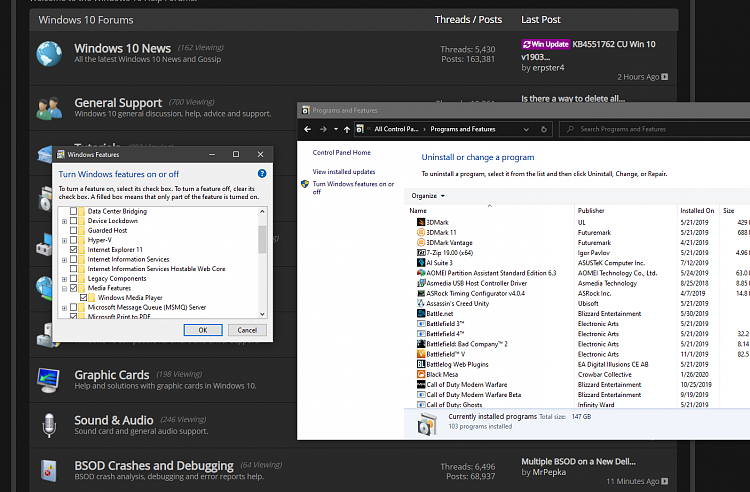Open the Graphic Cards forum link
Viewport: 750px width, 492px height.
click(111, 375)
